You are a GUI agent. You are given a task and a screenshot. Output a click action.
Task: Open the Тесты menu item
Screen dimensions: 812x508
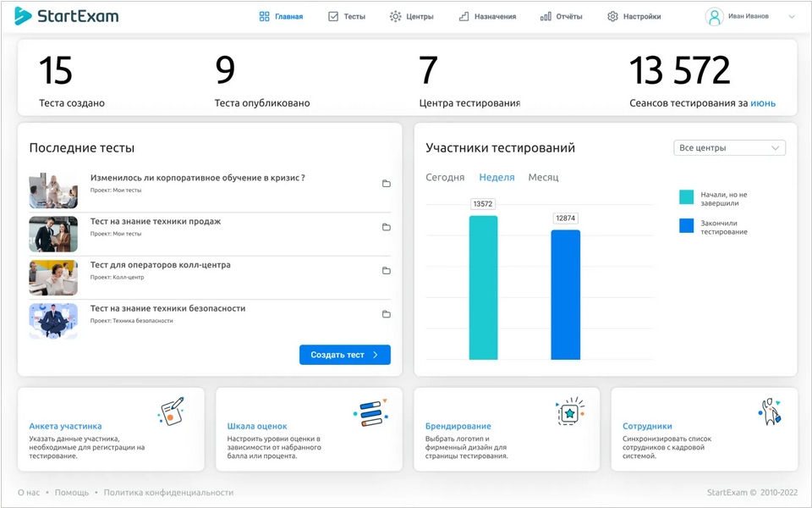click(x=346, y=17)
